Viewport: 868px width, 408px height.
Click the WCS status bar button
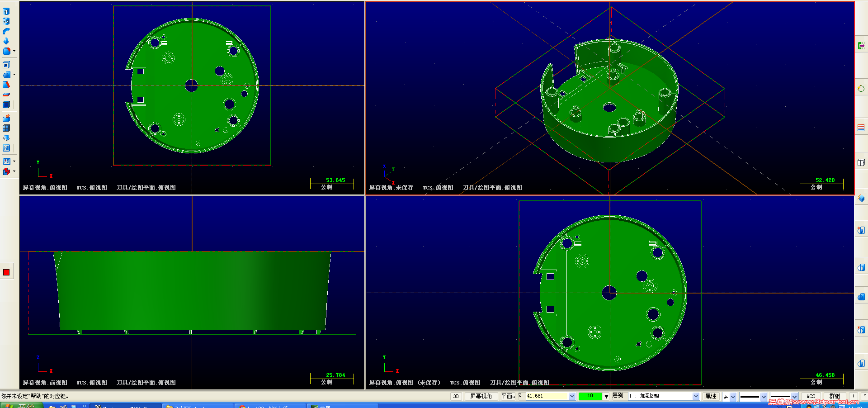pos(811,396)
